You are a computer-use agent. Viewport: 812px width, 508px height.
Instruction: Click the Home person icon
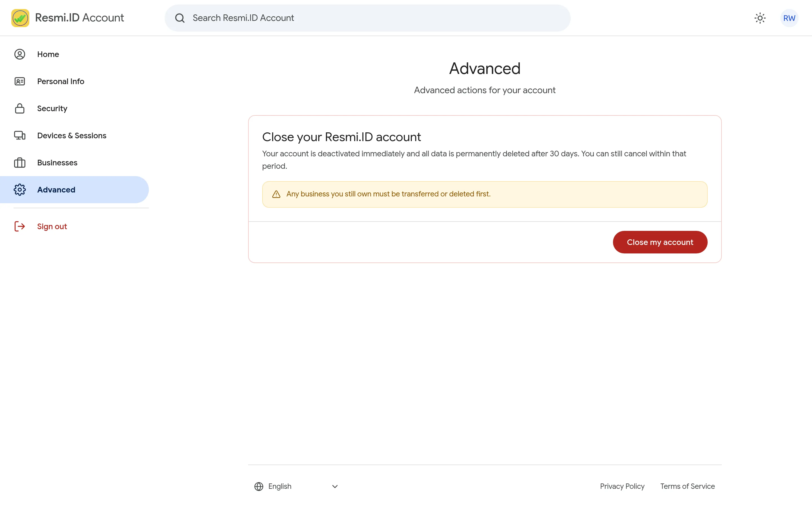click(x=20, y=54)
